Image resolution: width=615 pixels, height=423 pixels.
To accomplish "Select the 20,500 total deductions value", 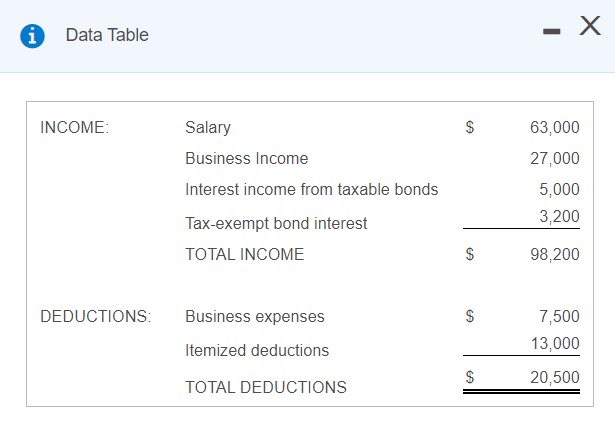I will [555, 377].
